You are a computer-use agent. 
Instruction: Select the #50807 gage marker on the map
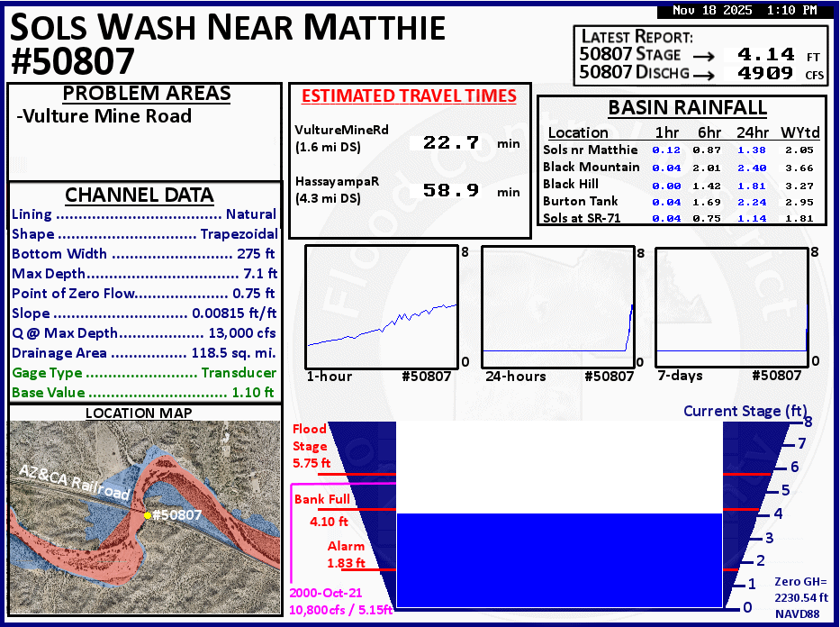149,516
